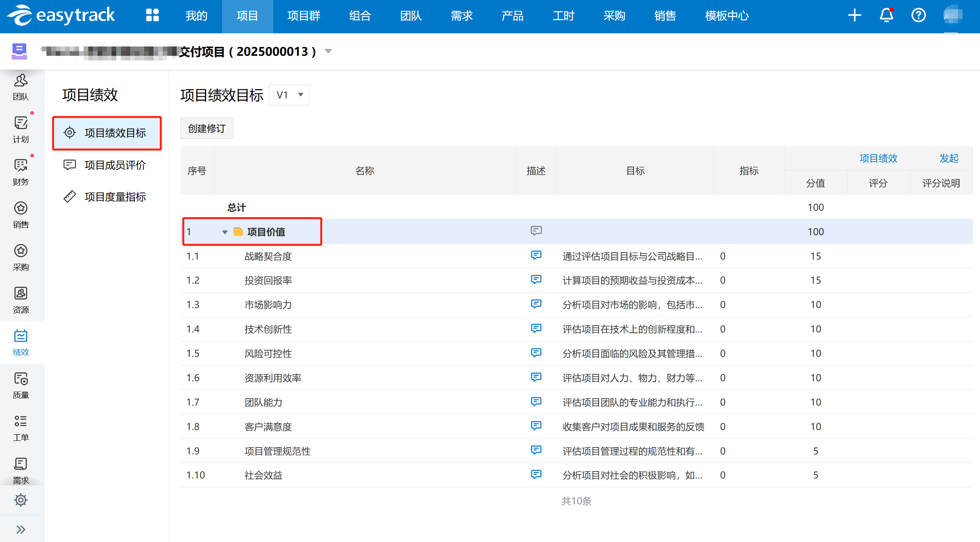Screen dimensions: 980x542
Task: Click the 发起 link in table header
Action: click(x=949, y=158)
